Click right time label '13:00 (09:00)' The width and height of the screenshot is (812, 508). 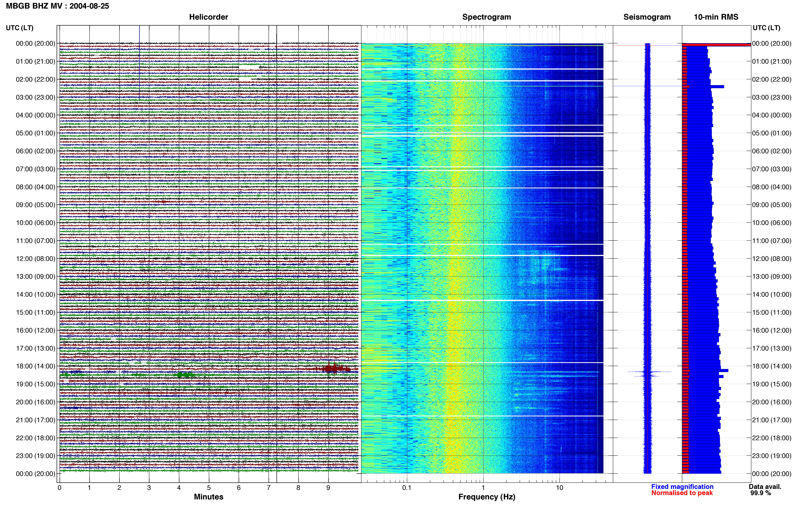click(772, 277)
